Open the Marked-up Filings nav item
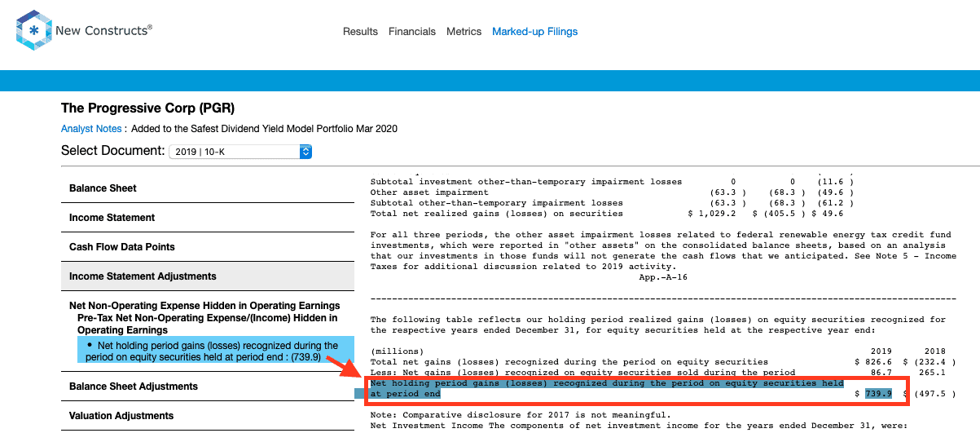This screenshot has width=980, height=433. pos(535,32)
